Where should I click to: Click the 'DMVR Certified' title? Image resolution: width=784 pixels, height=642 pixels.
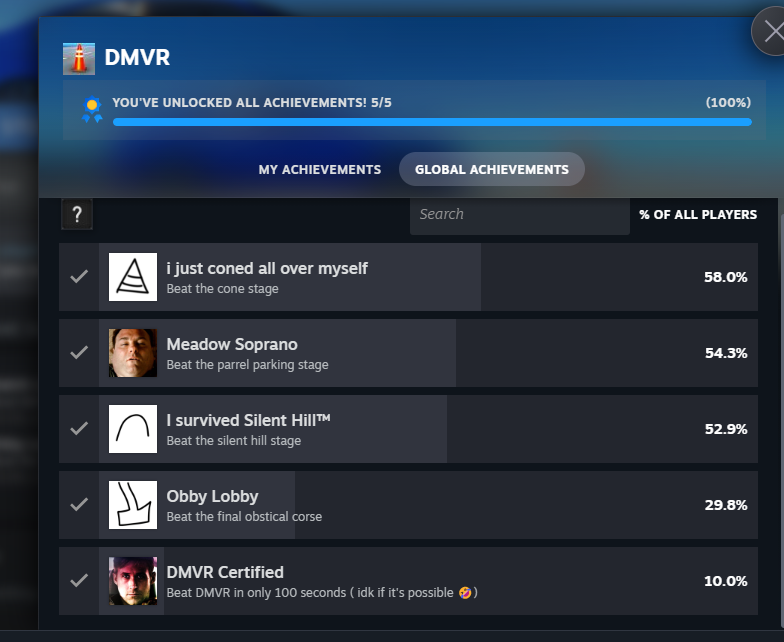(x=225, y=572)
